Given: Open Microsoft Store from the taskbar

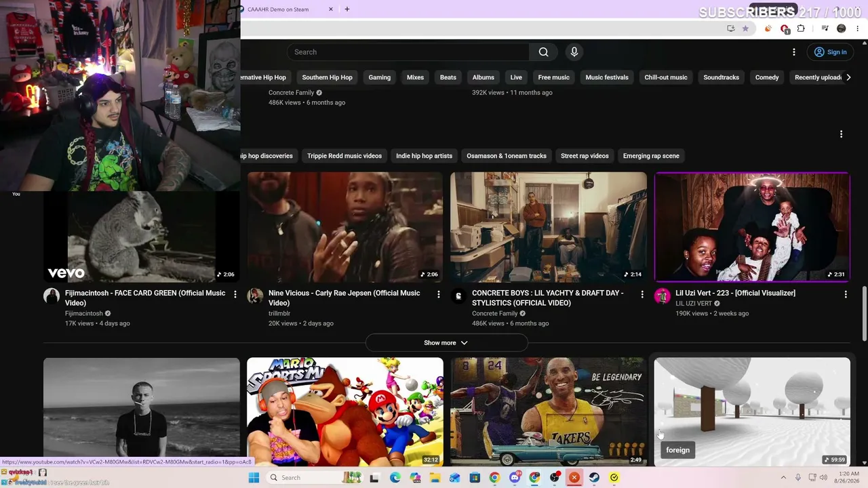Looking at the screenshot, I should click(475, 478).
